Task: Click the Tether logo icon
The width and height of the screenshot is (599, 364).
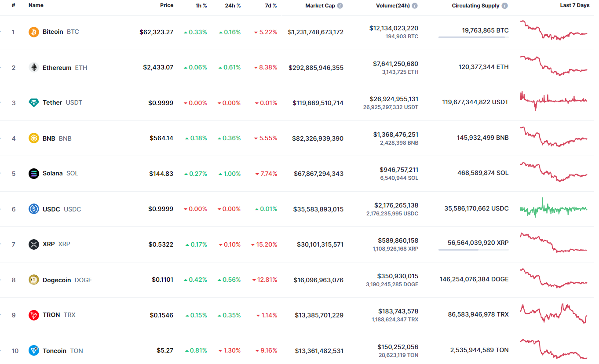Action: 34,103
